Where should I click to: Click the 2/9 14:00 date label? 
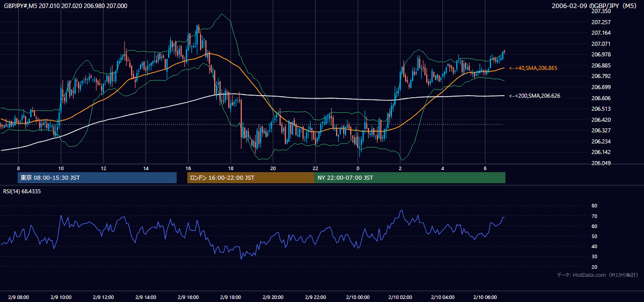[146, 297]
